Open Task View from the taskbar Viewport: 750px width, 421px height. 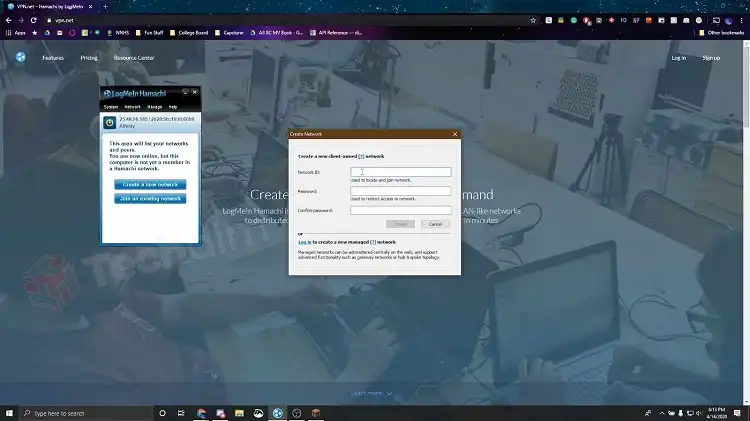coord(181,413)
